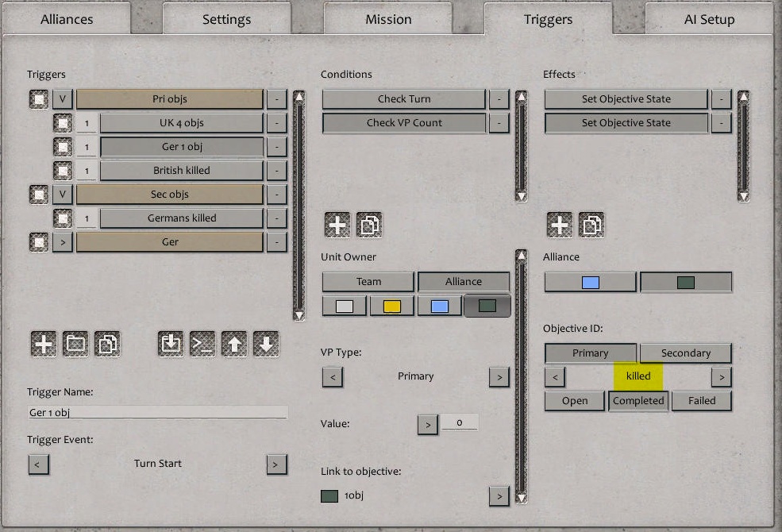Screen dimensions: 782x532
Task: Step VP Type back with the left arrow
Action: click(332, 376)
